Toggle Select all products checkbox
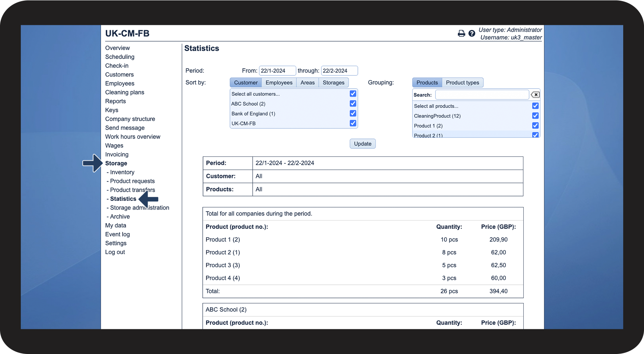This screenshot has width=644, height=354. coord(535,106)
